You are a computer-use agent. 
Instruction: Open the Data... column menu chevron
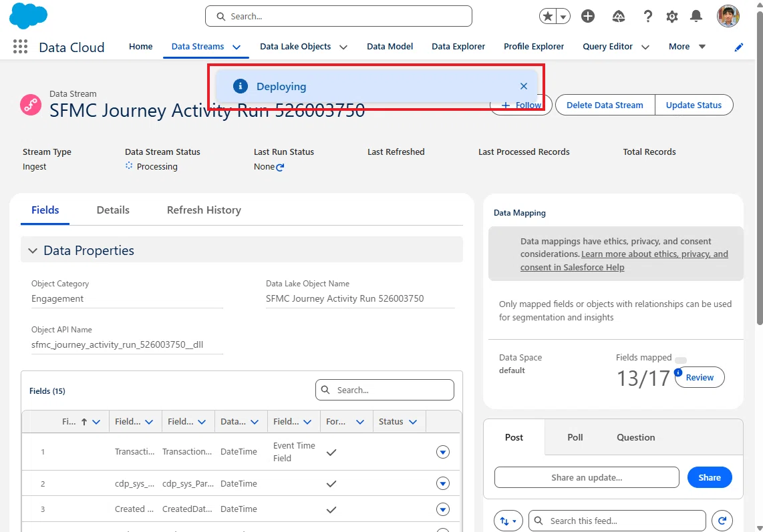[x=255, y=422]
